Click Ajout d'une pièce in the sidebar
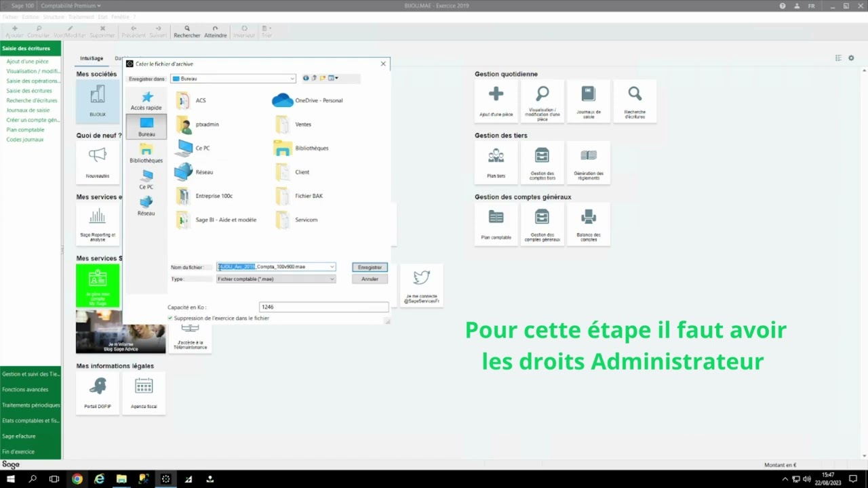This screenshot has height=488, width=868. (x=27, y=61)
